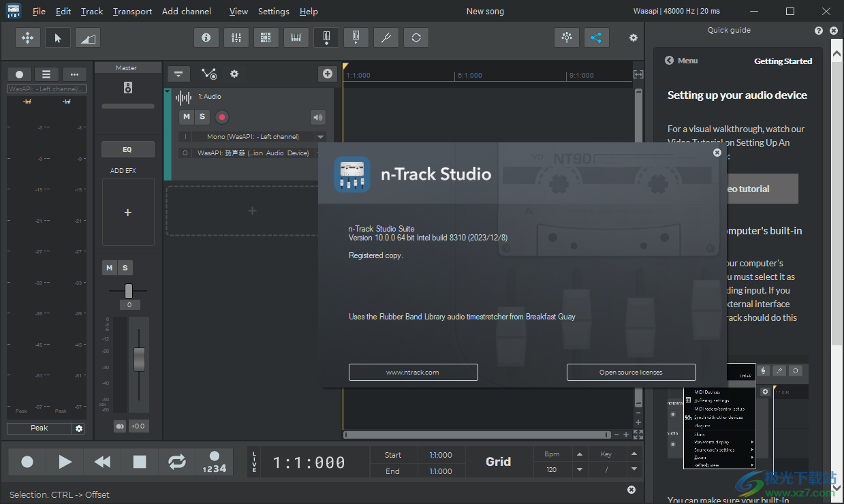Viewport: 844px width, 504px height.
Task: Select the volume draw tool in toolbar
Action: (87, 37)
